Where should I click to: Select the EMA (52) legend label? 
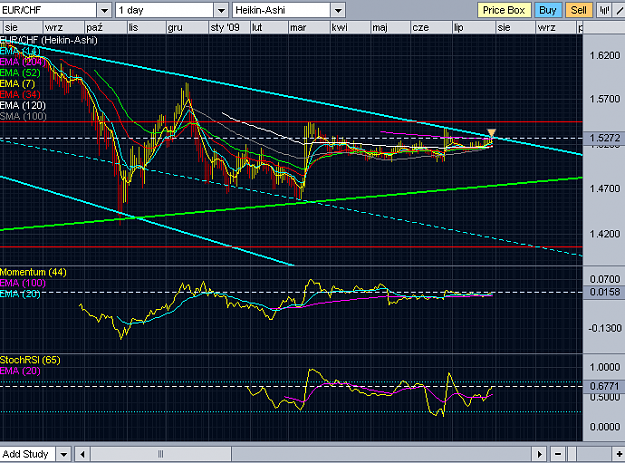[20, 73]
